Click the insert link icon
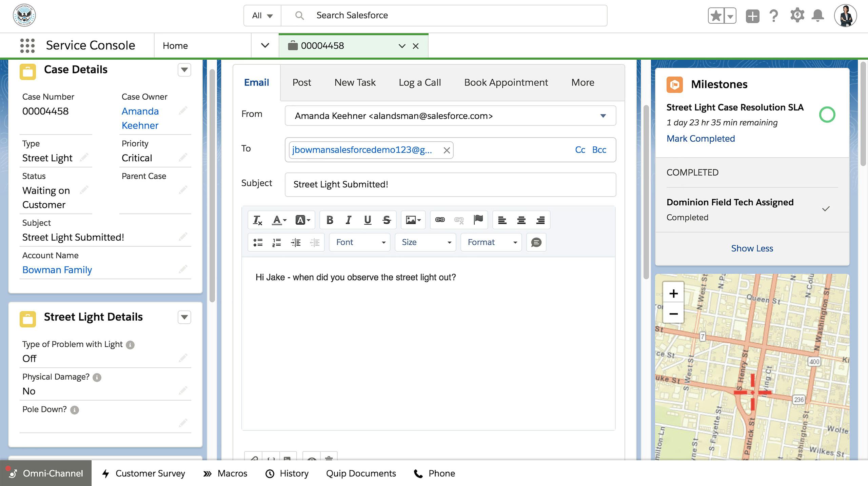The height and width of the screenshot is (486, 868). click(x=440, y=220)
